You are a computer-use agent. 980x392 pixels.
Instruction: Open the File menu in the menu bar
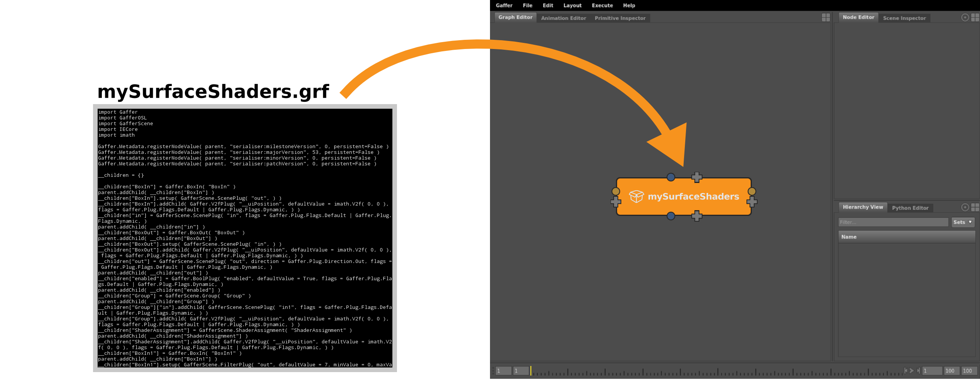[527, 5]
